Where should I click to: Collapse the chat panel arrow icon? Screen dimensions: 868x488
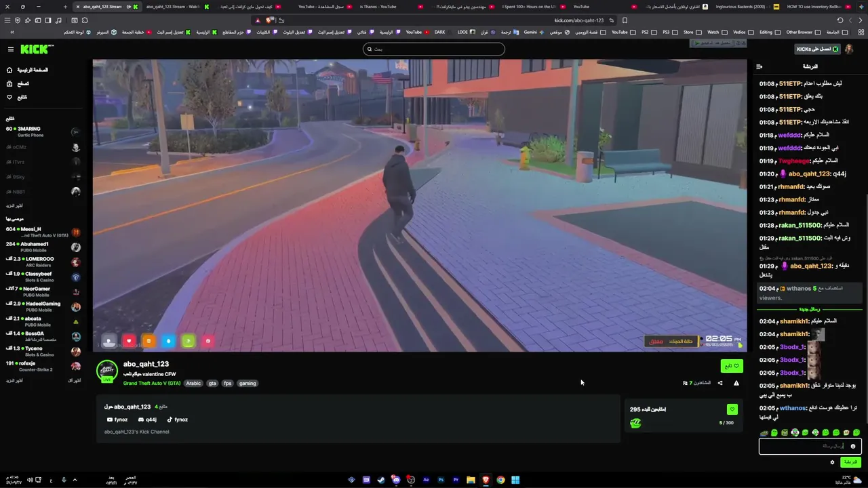pyautogui.click(x=759, y=66)
